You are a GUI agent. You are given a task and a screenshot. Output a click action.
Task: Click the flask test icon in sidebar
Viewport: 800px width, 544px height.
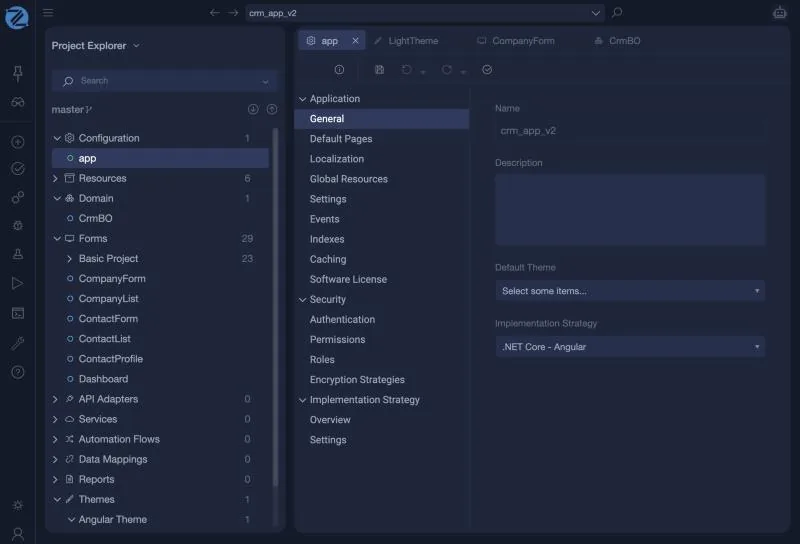pos(18,254)
